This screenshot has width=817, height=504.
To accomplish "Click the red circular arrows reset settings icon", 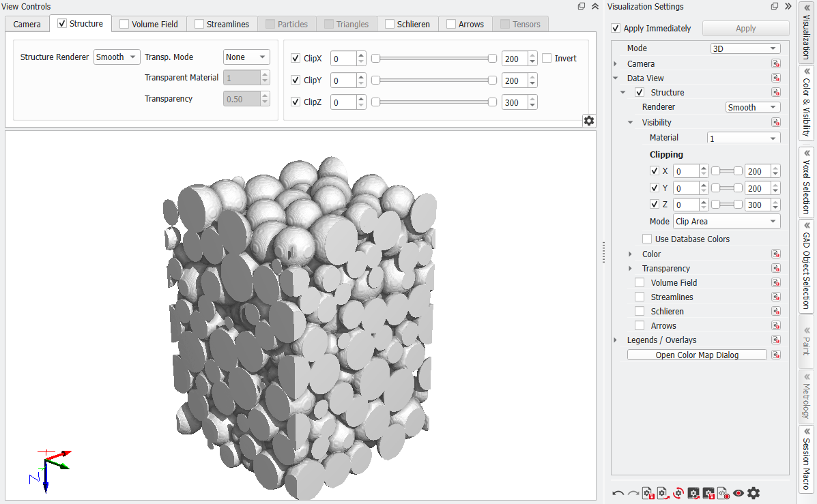I will tap(678, 493).
